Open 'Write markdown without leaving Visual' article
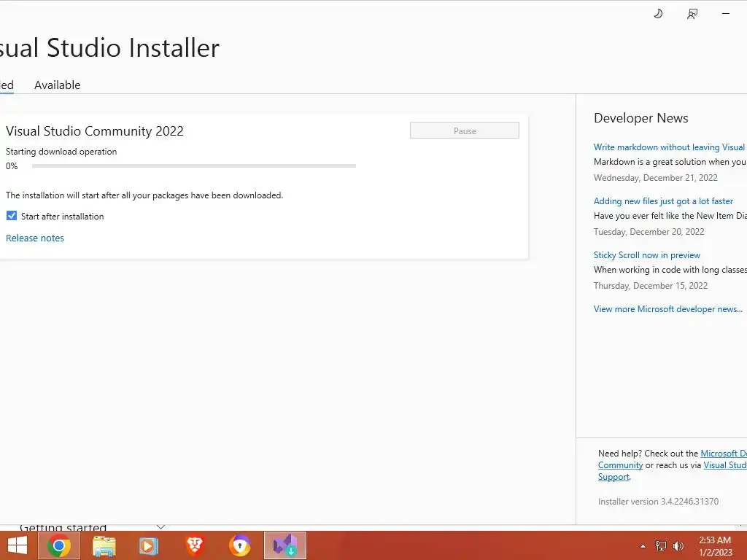 [x=670, y=147]
